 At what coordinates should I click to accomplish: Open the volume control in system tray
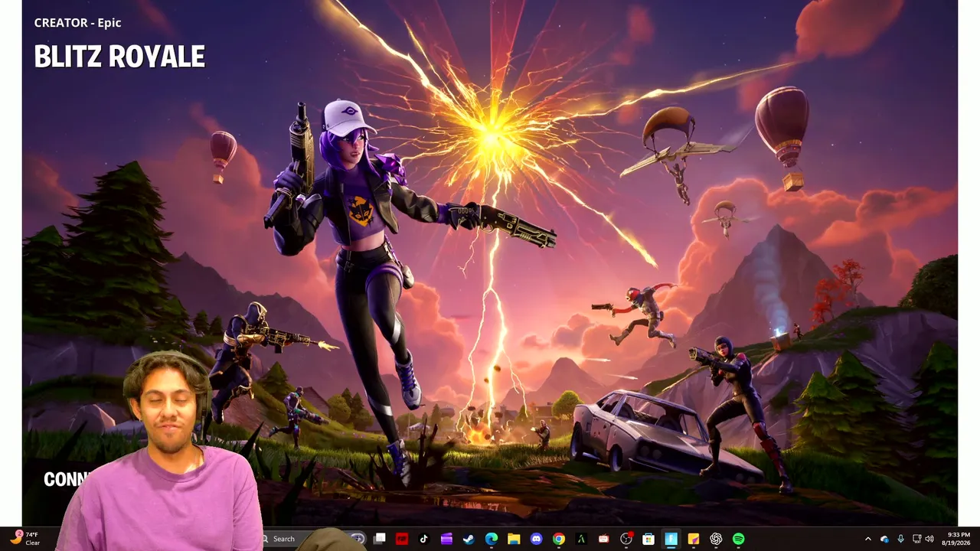[929, 539]
